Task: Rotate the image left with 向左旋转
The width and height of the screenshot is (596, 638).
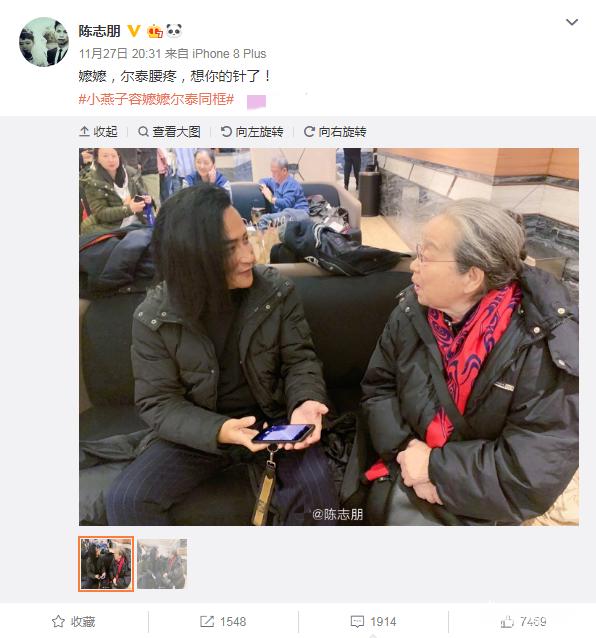Action: (252, 132)
